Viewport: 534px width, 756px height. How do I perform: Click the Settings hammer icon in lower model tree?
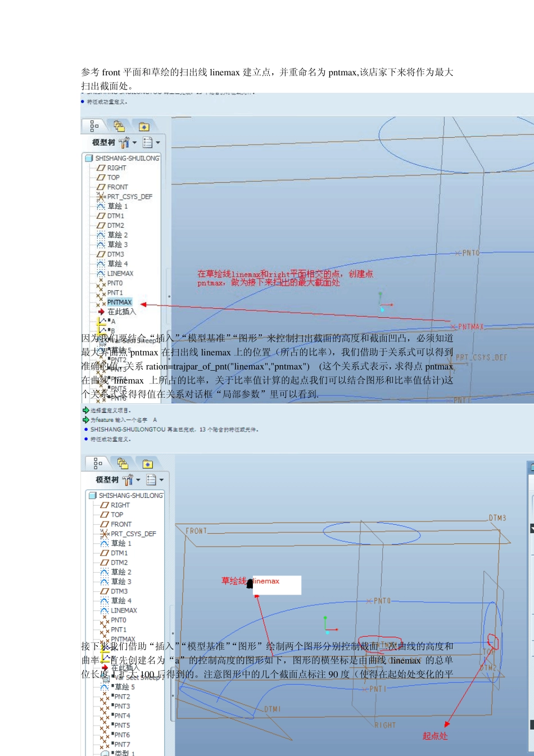[x=128, y=480]
